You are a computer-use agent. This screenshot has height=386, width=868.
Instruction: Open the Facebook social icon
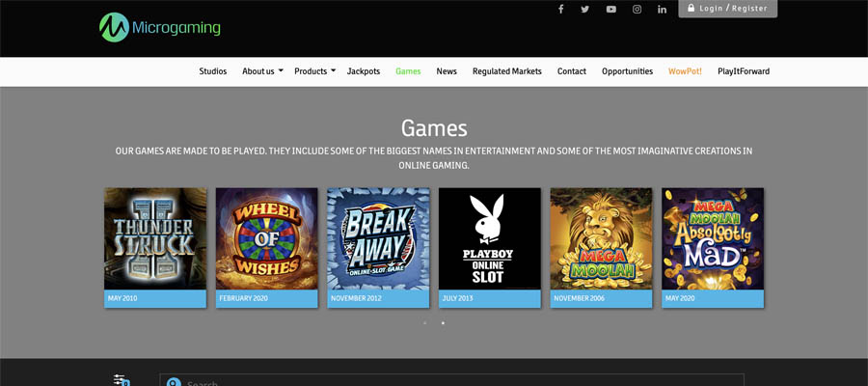coord(560,9)
